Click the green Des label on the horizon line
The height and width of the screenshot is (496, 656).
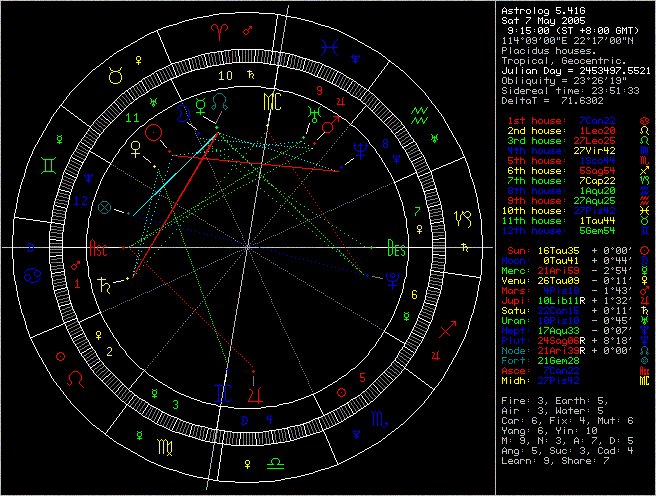397,250
